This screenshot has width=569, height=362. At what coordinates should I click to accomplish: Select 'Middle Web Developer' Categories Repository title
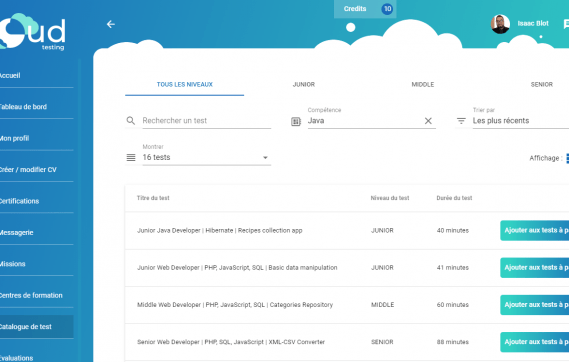[235, 305]
